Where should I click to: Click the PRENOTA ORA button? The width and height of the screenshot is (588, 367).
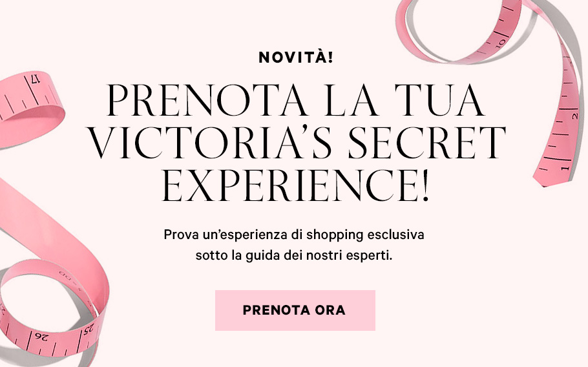coord(295,310)
